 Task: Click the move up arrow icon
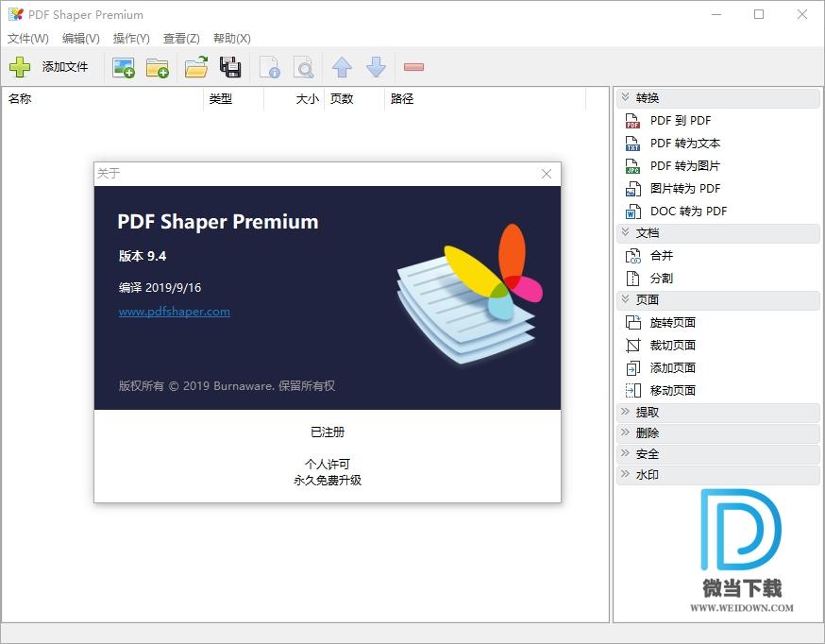[342, 67]
